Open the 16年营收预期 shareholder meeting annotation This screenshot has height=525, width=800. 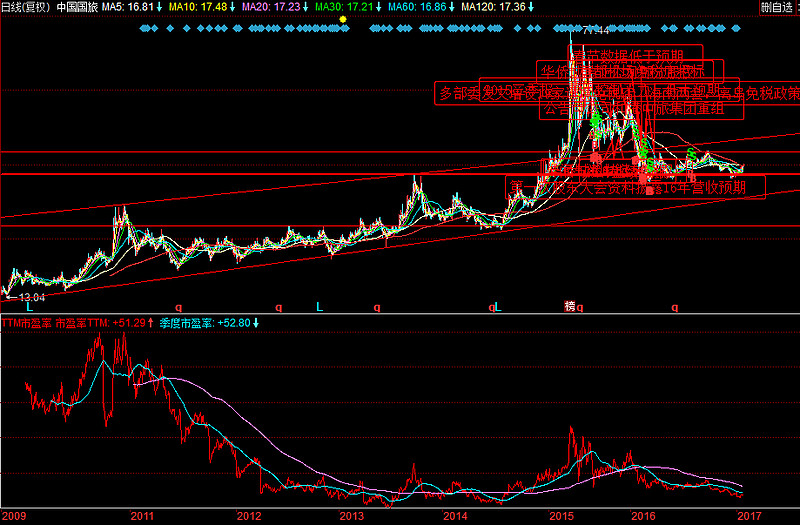point(635,187)
